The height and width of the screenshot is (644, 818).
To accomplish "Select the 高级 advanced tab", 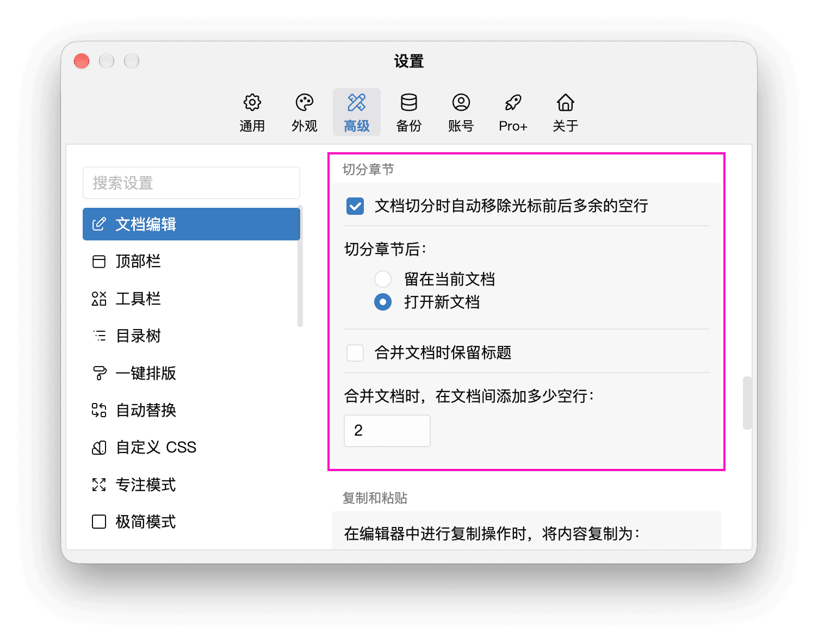I will [x=356, y=113].
